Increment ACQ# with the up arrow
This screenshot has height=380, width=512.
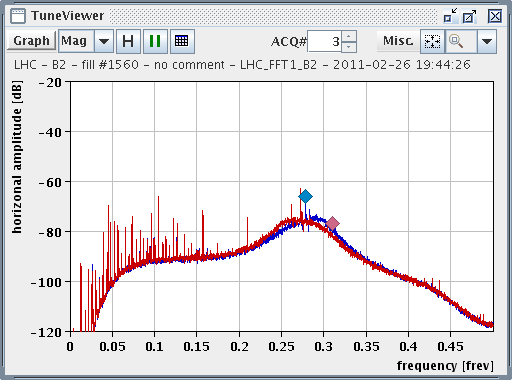[349, 36]
